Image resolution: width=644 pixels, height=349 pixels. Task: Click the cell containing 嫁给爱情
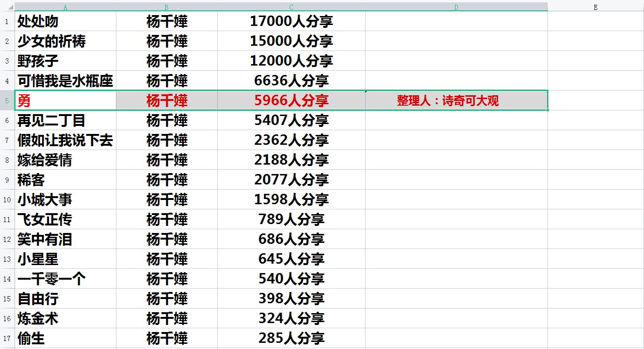[x=65, y=160]
